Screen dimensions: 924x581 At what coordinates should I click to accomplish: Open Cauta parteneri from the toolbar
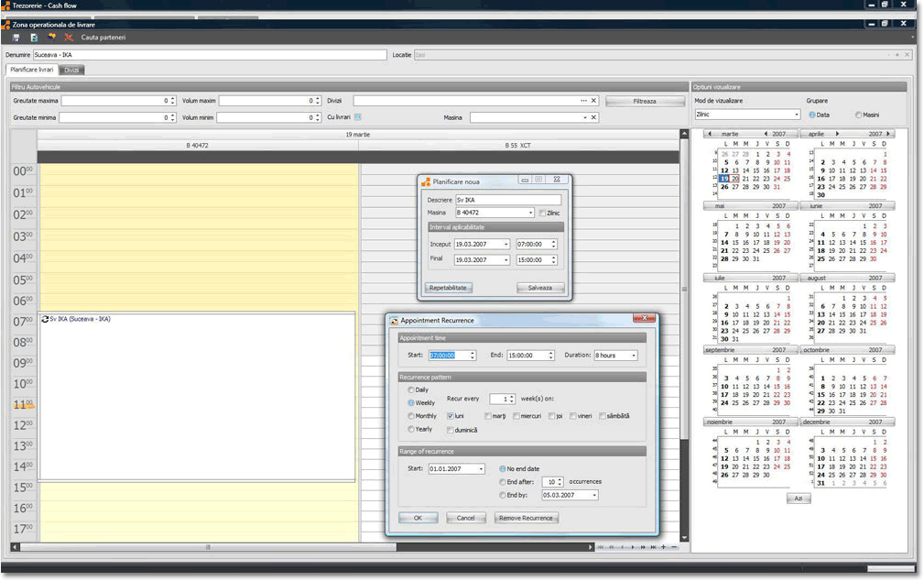(x=103, y=38)
